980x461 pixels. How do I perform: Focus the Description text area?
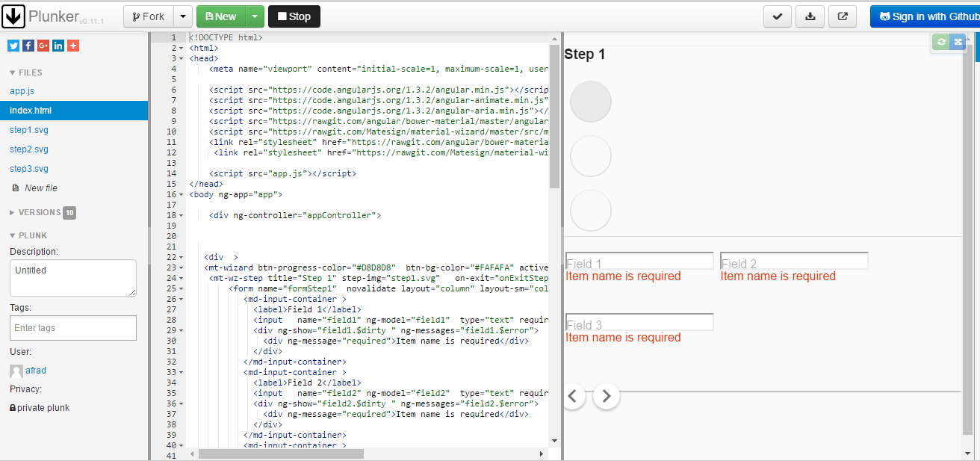[x=73, y=278]
